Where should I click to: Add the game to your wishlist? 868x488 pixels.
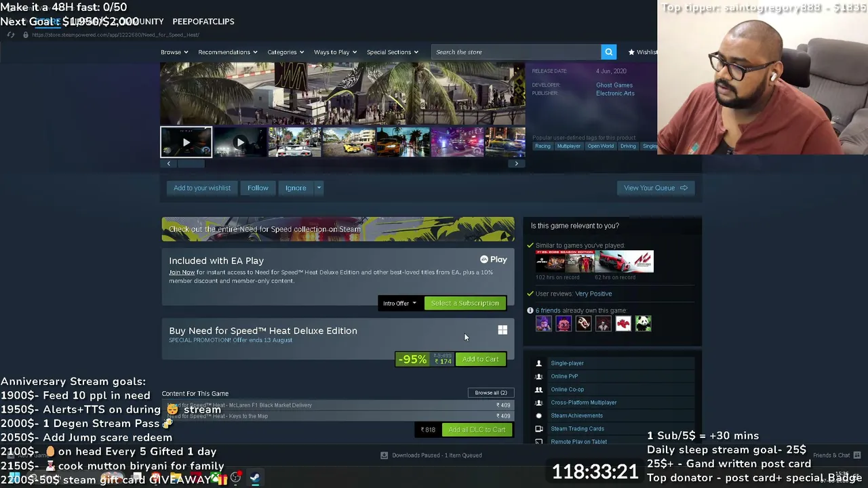202,188
